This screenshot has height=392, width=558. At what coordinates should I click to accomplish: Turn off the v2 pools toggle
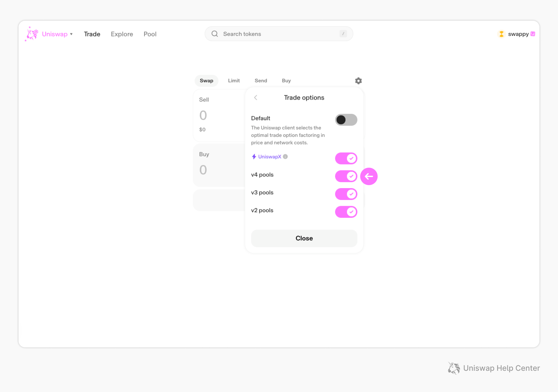(346, 212)
